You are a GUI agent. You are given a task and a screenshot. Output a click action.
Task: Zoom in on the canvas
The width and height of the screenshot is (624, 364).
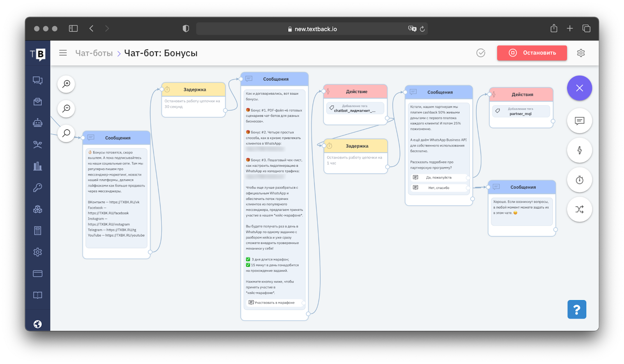pos(66,84)
